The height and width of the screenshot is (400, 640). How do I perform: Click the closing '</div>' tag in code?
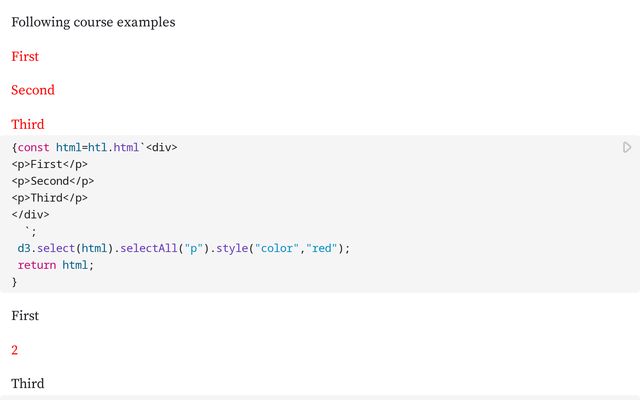[x=30, y=214]
